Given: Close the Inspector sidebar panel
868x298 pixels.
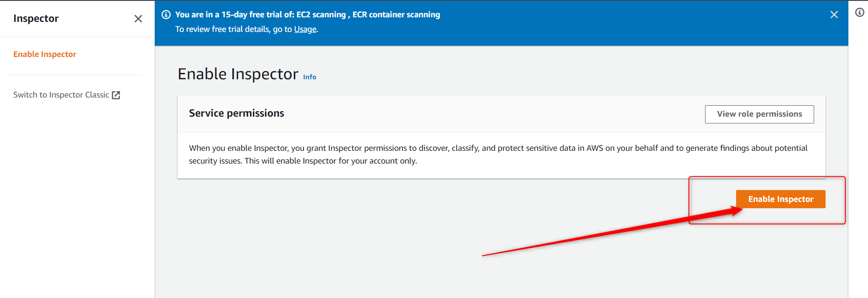Looking at the screenshot, I should 138,19.
